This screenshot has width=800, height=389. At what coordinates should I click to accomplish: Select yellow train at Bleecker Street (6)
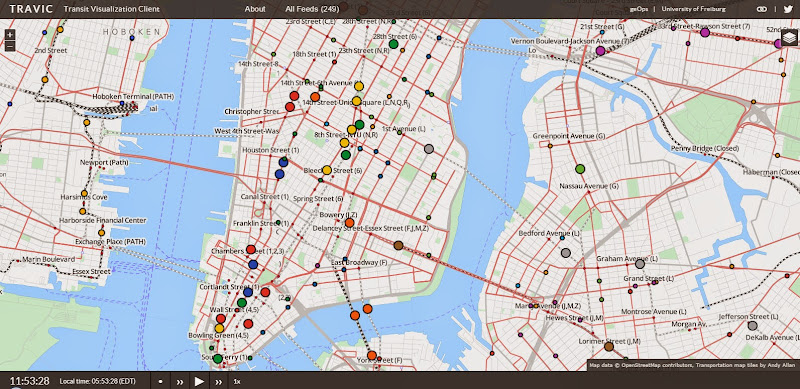pos(327,170)
